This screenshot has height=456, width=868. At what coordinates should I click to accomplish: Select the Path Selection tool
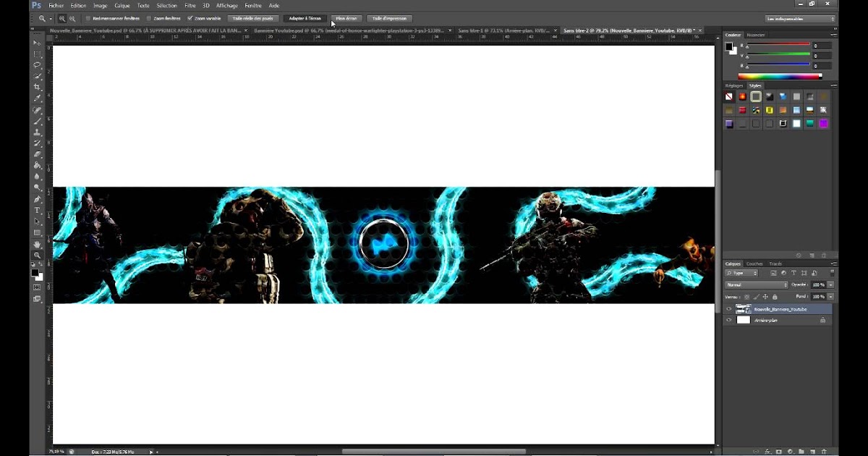pyautogui.click(x=38, y=221)
